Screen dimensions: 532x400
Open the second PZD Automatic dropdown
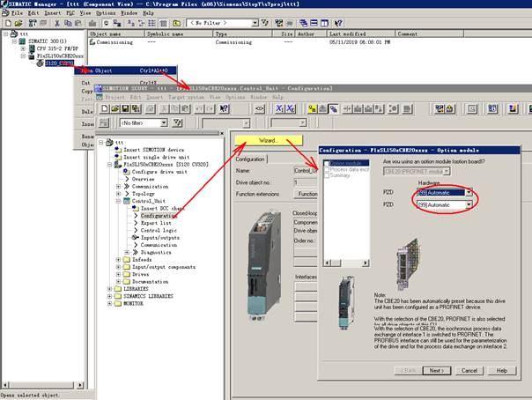pos(469,204)
